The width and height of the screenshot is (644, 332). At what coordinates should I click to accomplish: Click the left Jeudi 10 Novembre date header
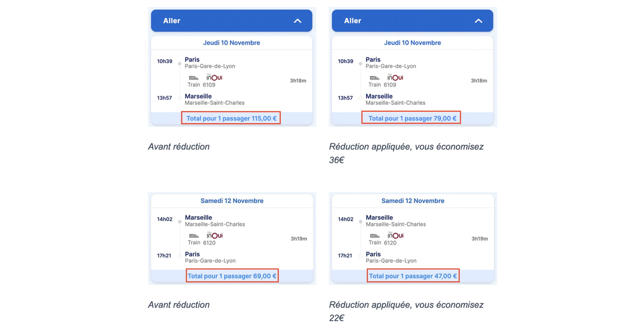tap(231, 43)
